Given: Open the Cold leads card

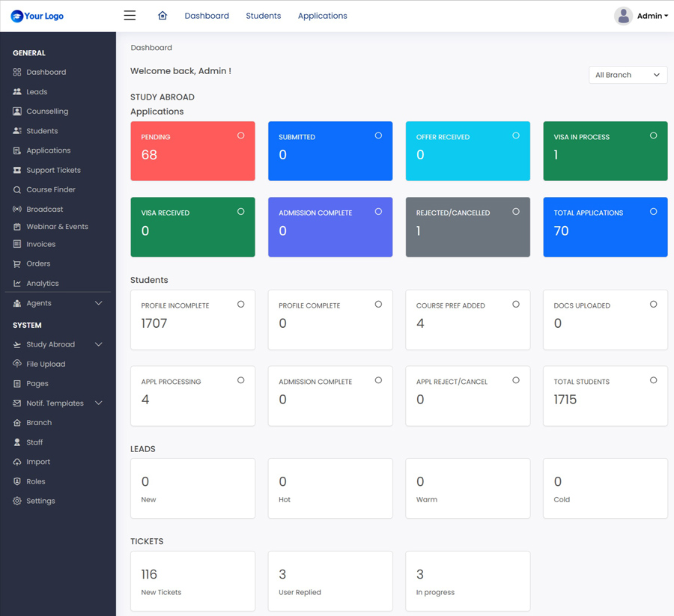Looking at the screenshot, I should [605, 488].
